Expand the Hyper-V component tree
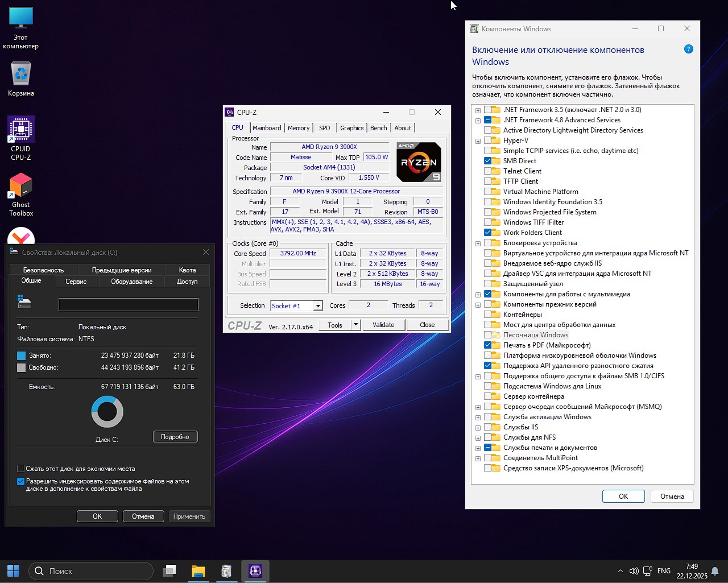The width and height of the screenshot is (728, 583). pyautogui.click(x=478, y=140)
